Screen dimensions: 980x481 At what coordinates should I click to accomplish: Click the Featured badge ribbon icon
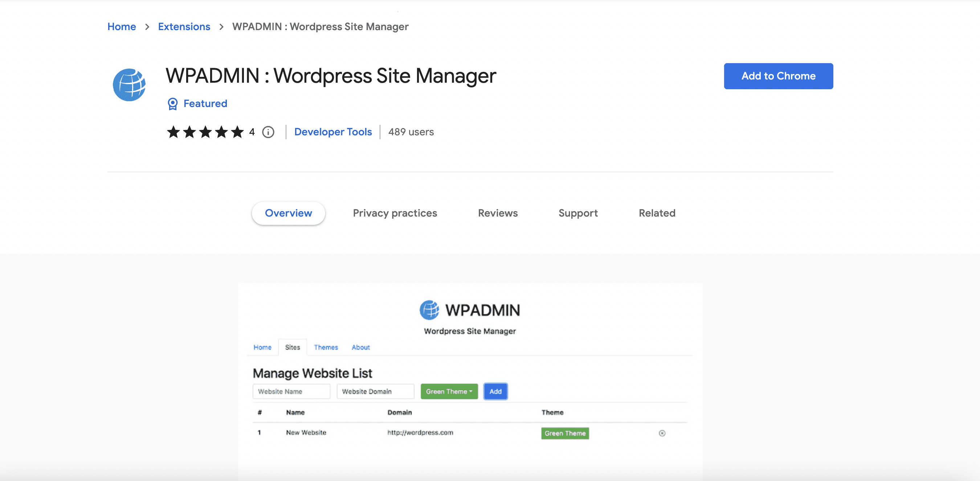(x=173, y=104)
